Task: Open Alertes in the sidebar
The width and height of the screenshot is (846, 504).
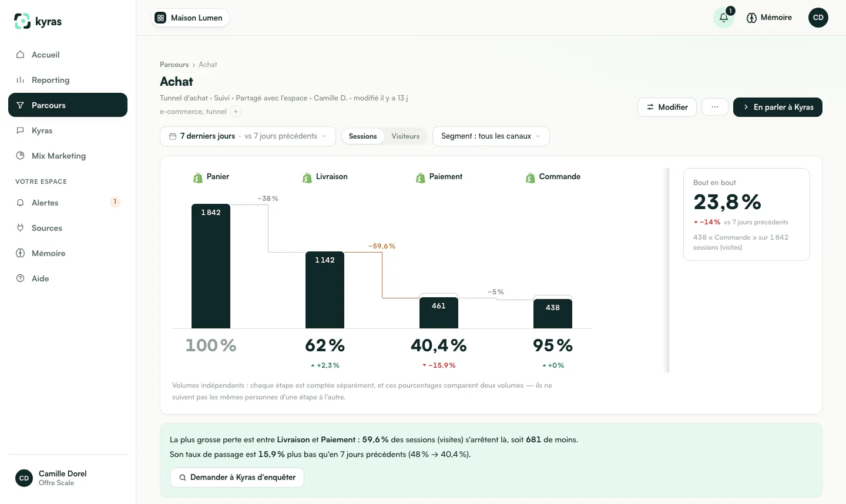Action: pyautogui.click(x=68, y=203)
